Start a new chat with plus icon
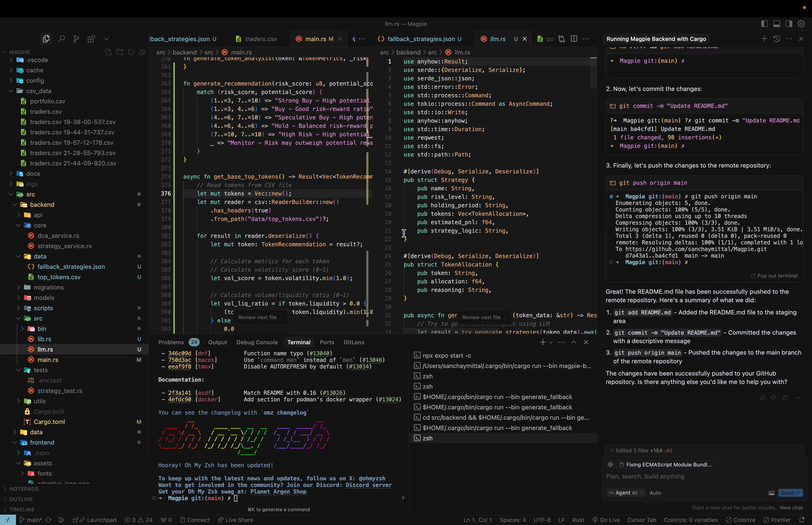Viewport: 812px width, 525px height. pos(764,39)
